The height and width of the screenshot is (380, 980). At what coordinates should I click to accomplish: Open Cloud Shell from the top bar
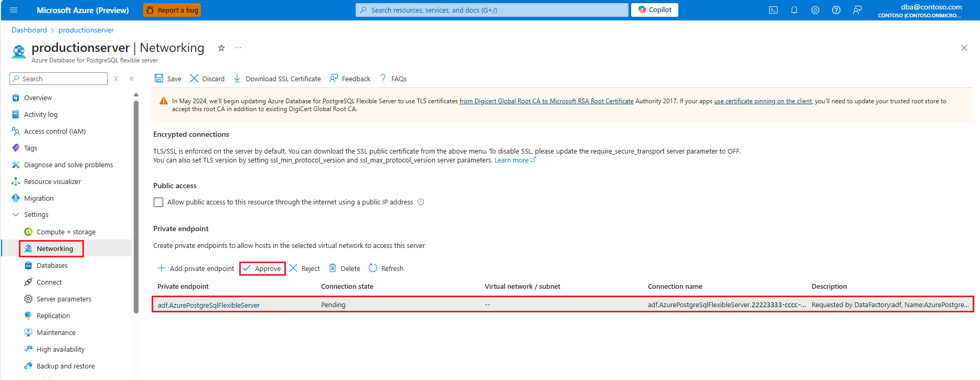click(x=773, y=10)
